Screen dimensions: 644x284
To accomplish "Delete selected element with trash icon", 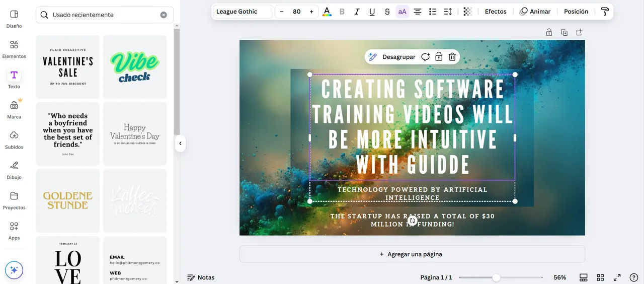I will pos(452,57).
